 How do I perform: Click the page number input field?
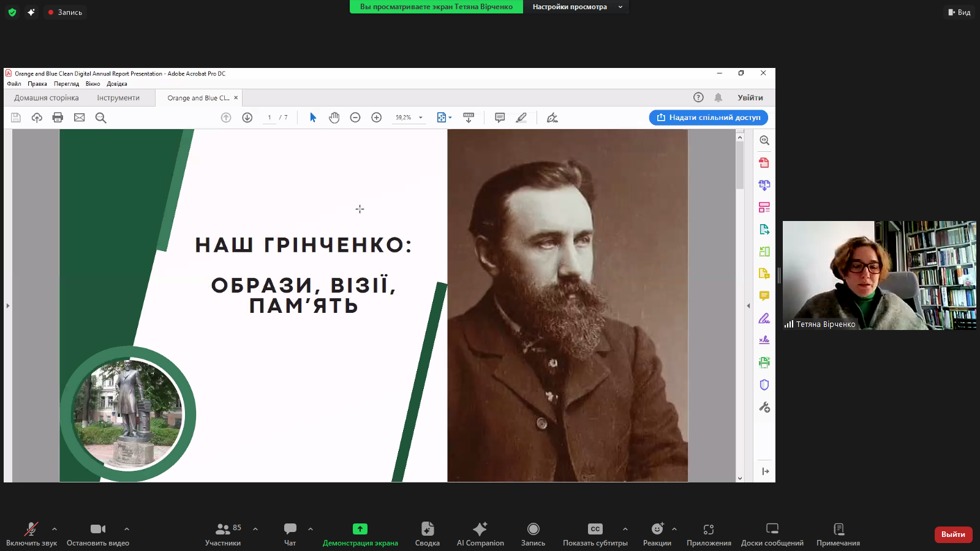coord(269,118)
